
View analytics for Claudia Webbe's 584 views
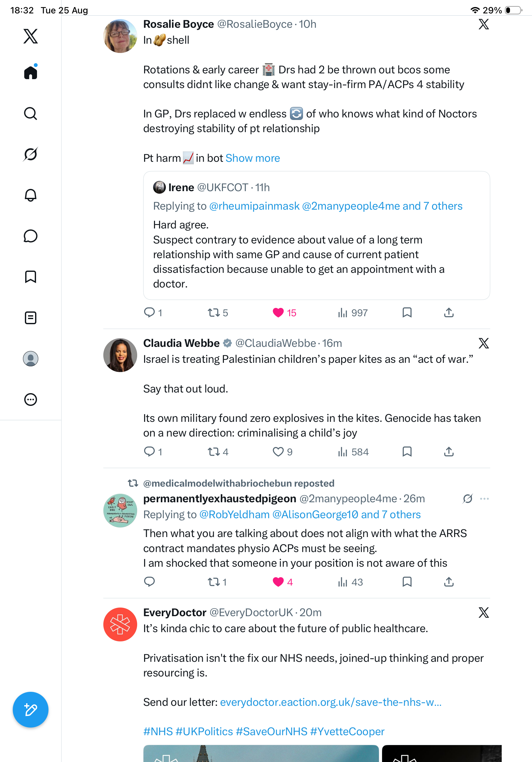353,452
